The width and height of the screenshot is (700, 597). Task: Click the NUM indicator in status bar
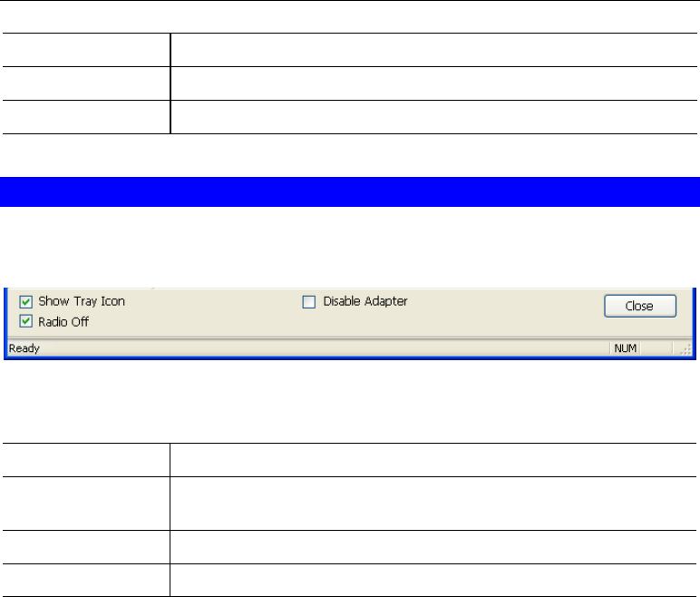[x=625, y=348]
